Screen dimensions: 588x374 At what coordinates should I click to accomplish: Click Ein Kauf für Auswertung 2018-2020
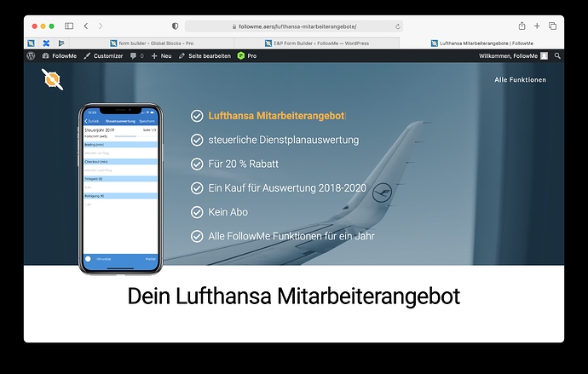tap(287, 187)
